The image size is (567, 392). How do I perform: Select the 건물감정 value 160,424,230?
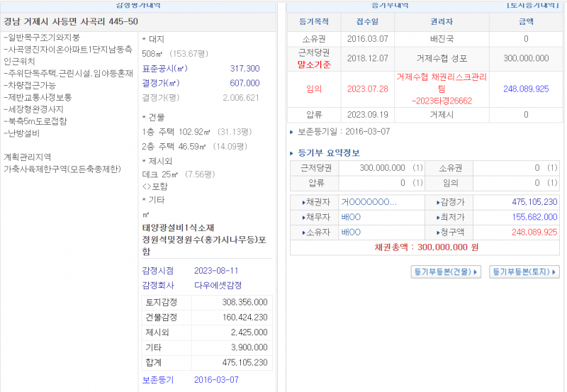pos(245,318)
